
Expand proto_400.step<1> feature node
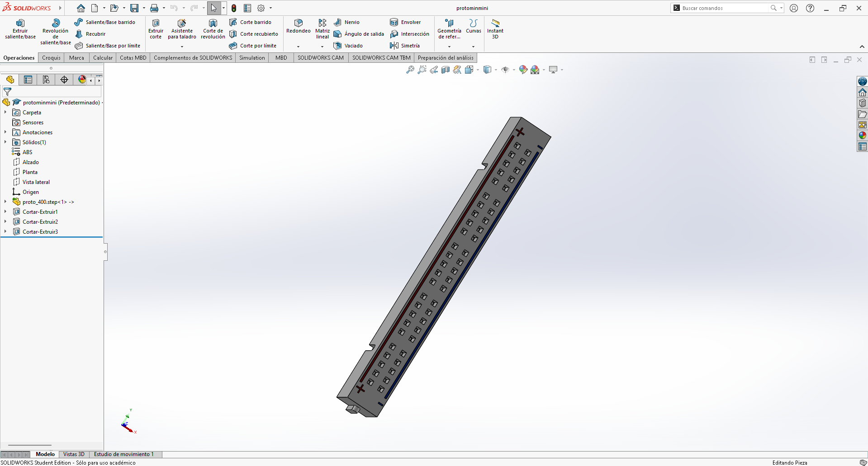(x=5, y=202)
